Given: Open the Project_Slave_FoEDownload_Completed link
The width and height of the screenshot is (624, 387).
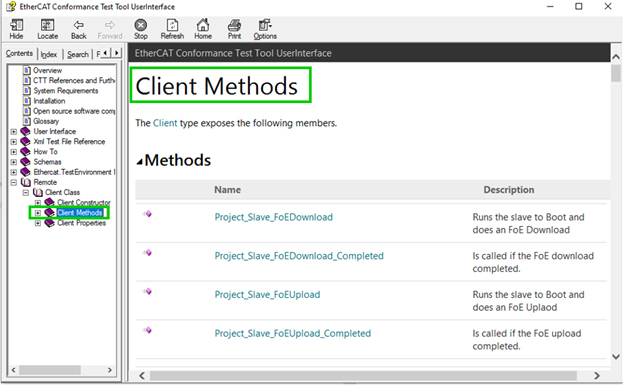Looking at the screenshot, I should point(299,256).
